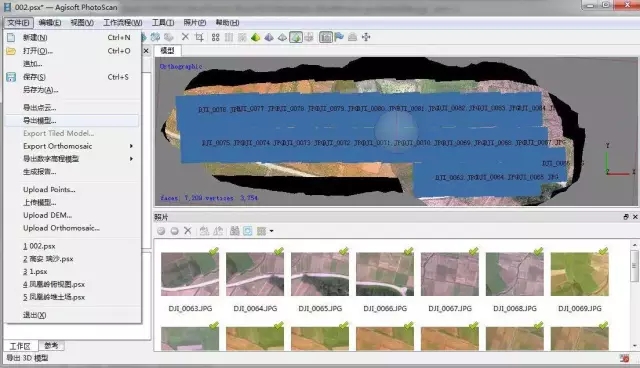Choose 导出模型... from File menu

[71, 120]
